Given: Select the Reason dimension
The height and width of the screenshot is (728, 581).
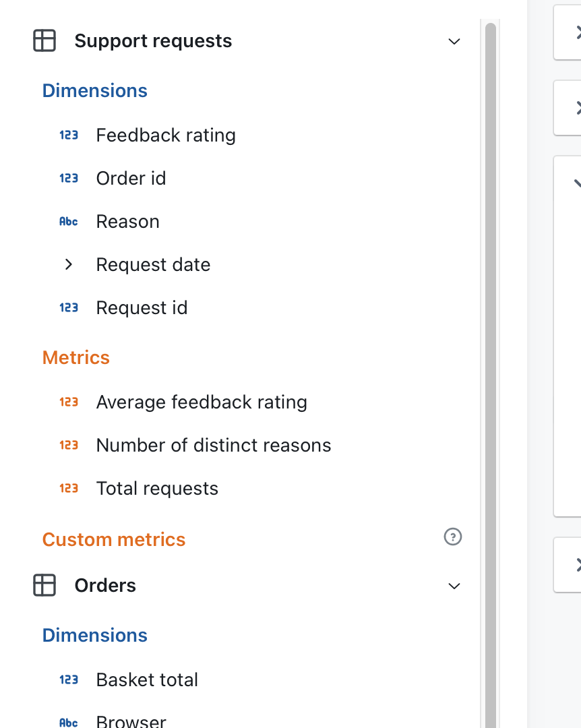Looking at the screenshot, I should (x=127, y=221).
